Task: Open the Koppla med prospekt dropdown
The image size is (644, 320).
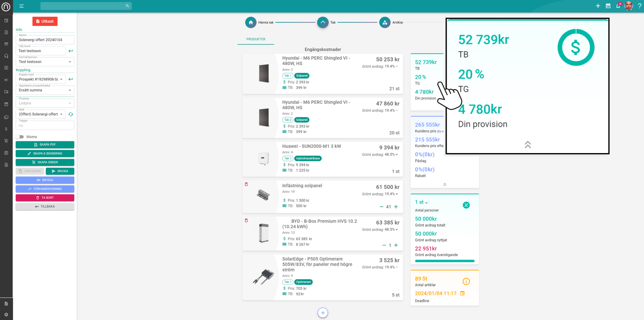Action: [41, 79]
